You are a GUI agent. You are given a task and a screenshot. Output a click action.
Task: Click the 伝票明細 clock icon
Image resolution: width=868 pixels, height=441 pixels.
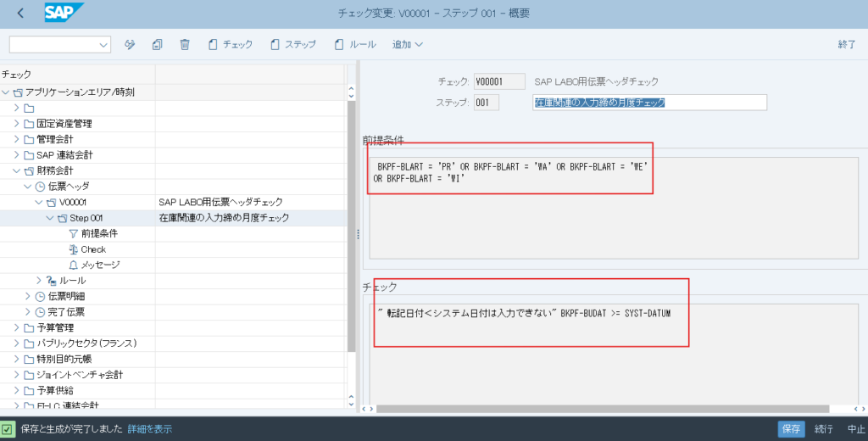(40, 296)
